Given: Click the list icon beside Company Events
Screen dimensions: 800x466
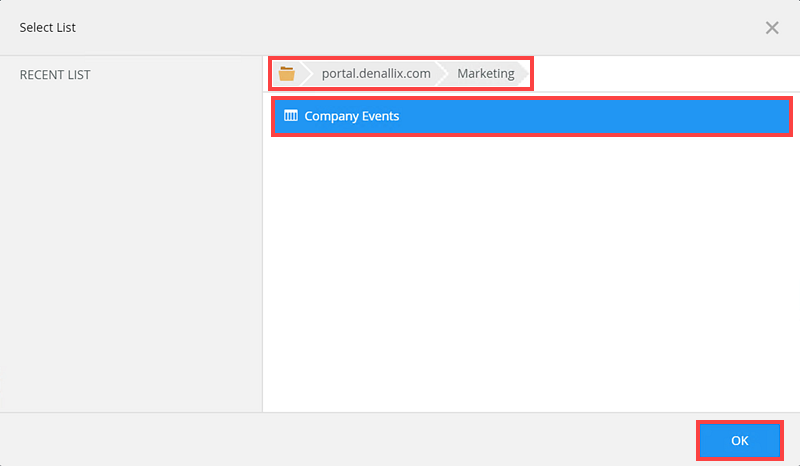Looking at the screenshot, I should (x=291, y=116).
